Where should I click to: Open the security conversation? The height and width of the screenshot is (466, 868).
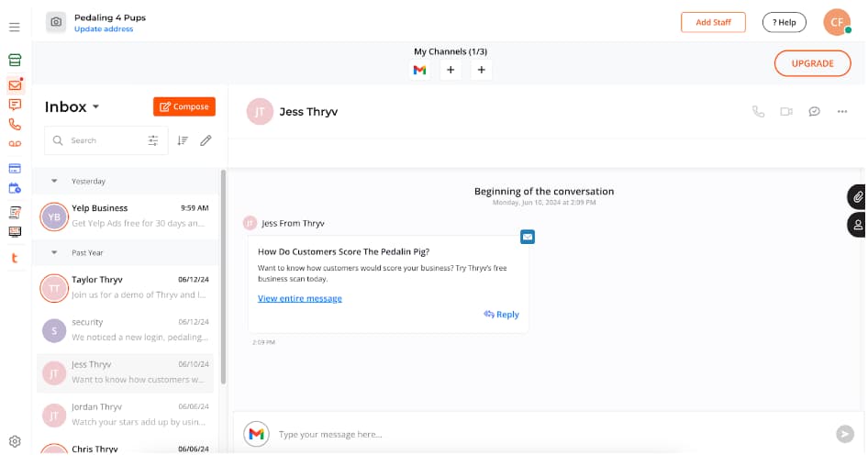tap(126, 330)
